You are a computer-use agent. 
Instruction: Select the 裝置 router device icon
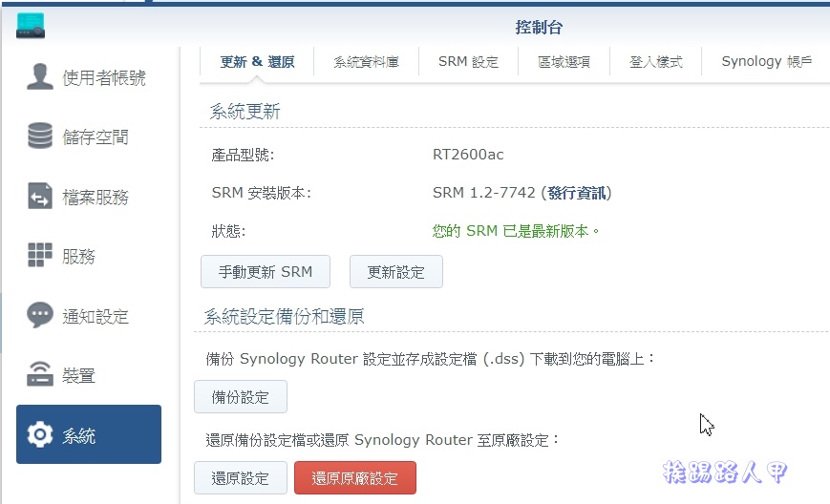(x=40, y=374)
